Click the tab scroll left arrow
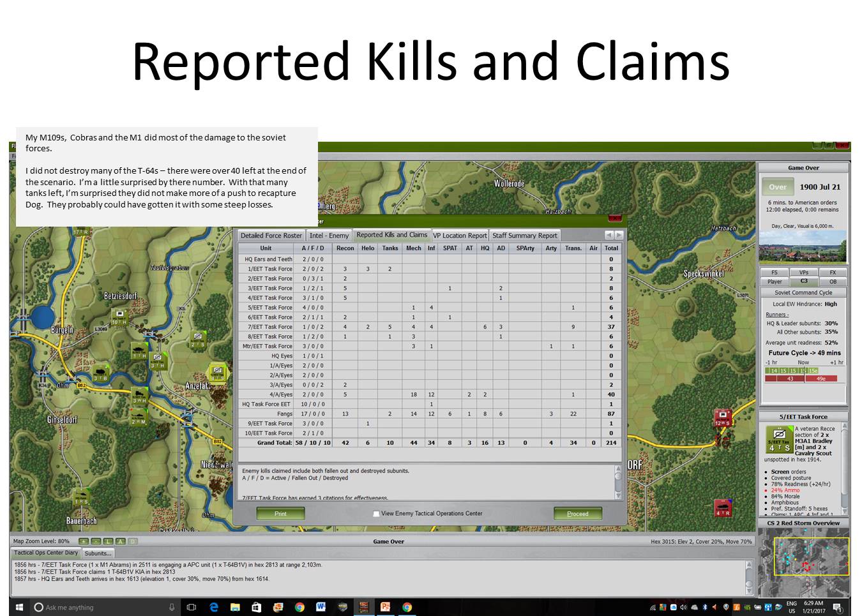The width and height of the screenshot is (862, 616). point(609,235)
